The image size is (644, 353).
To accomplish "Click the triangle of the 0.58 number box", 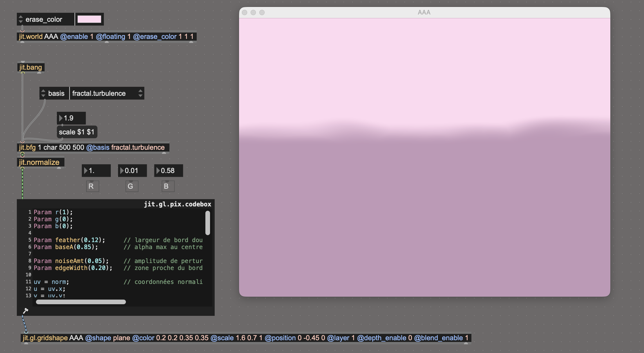I will [x=158, y=171].
